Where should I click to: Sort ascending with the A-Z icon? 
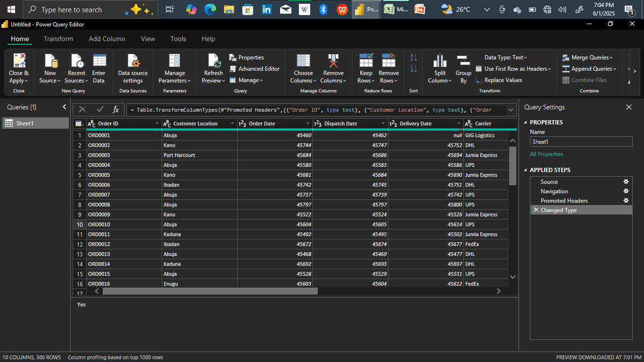[413, 57]
